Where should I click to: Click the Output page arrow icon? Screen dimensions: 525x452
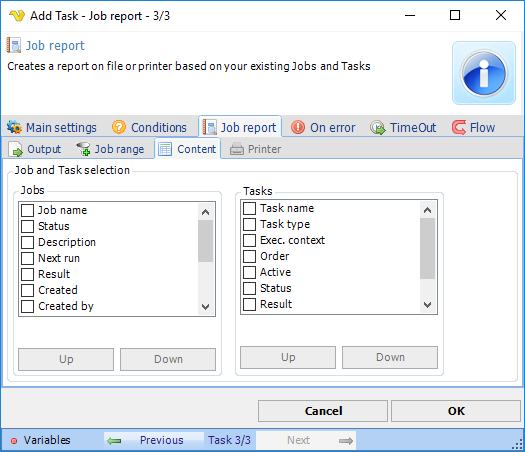[x=15, y=149]
